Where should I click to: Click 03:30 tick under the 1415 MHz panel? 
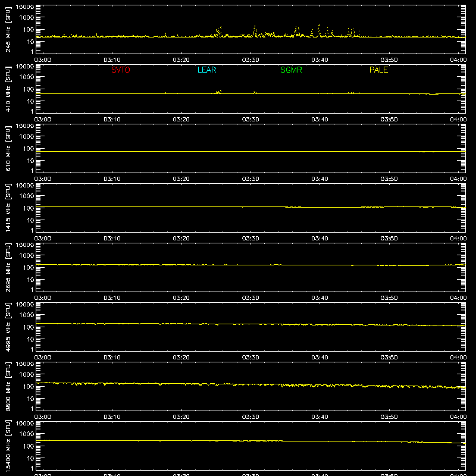(250, 239)
